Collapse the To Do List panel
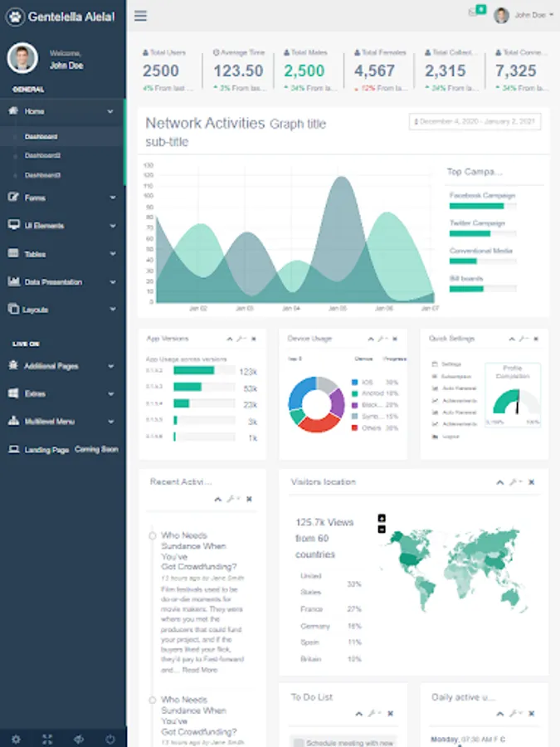560x747 pixels. point(359,714)
